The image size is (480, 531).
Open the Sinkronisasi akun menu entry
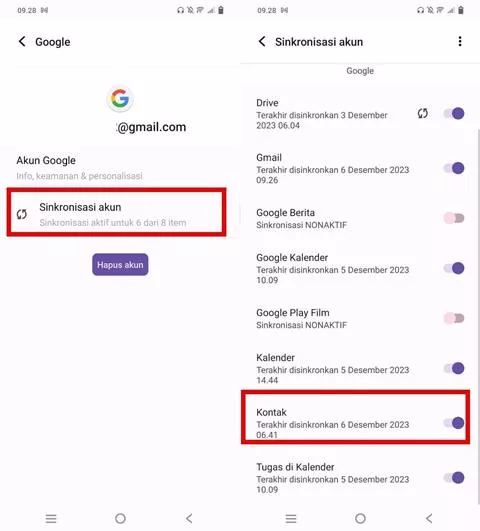pos(117,212)
